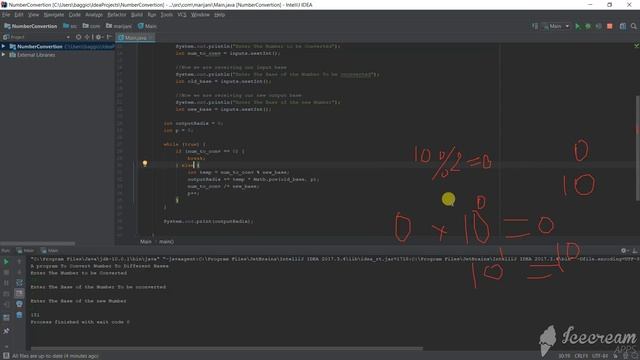Image resolution: width=640 pixels, height=360 pixels.
Task: Click src folder breadcrumb
Action: [70, 26]
